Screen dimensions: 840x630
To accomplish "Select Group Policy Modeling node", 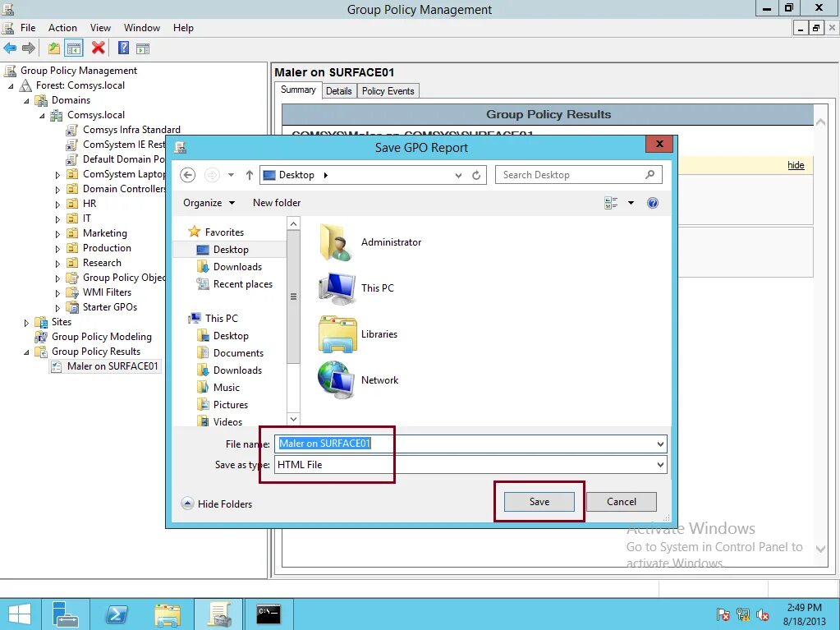I will pos(101,337).
